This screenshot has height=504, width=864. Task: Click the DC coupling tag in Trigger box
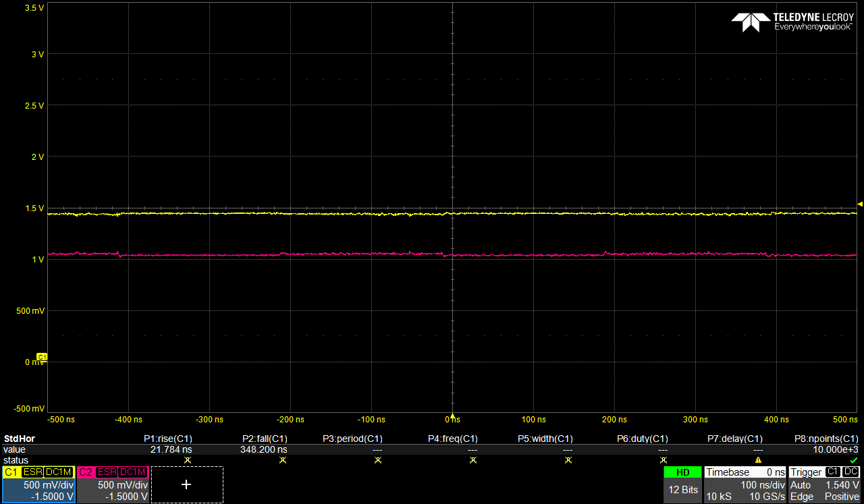click(x=851, y=472)
